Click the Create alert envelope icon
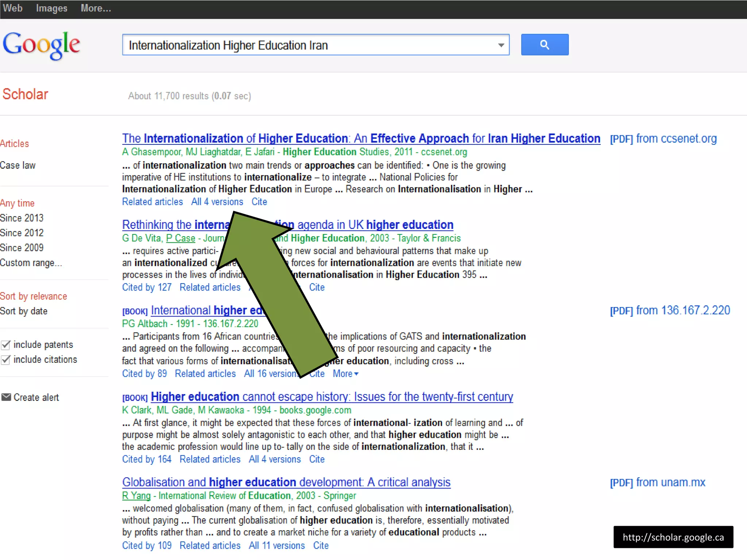 (x=6, y=397)
